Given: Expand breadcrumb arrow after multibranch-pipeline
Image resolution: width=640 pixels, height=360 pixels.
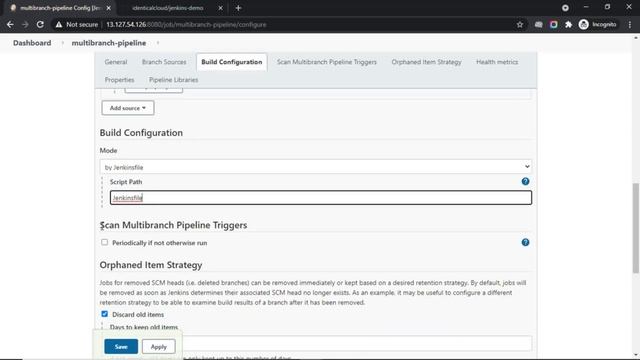Looking at the screenshot, I should coord(158,43).
